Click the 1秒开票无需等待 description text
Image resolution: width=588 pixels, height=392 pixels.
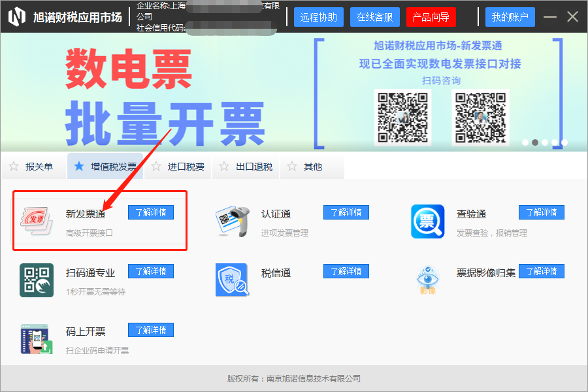tap(95, 292)
